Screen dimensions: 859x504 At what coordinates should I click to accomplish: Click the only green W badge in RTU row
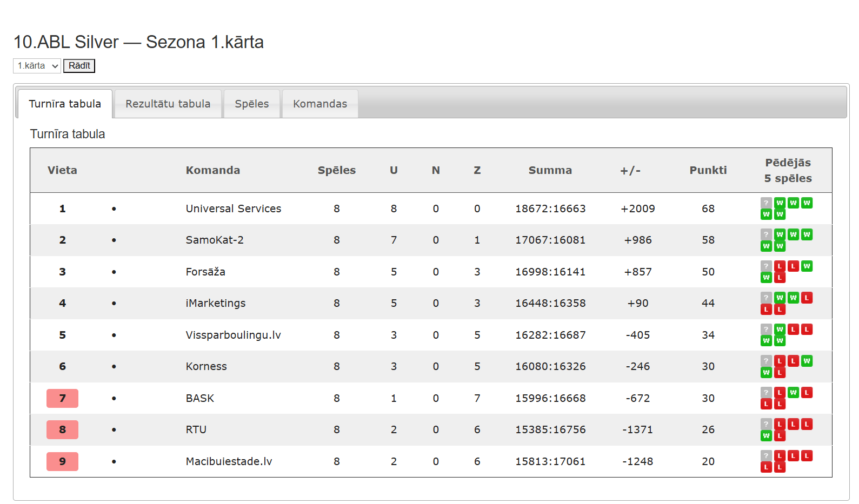(766, 435)
